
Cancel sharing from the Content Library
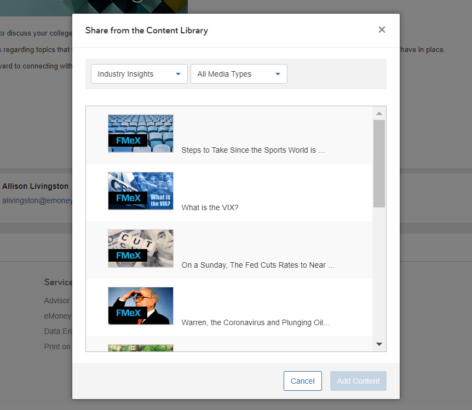pos(302,381)
